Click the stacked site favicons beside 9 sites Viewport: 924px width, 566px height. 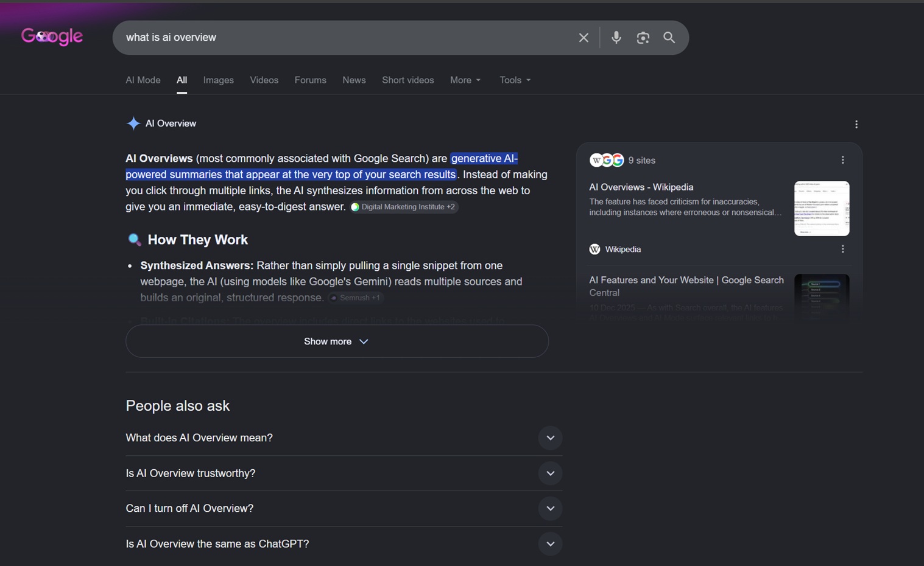[x=607, y=160]
